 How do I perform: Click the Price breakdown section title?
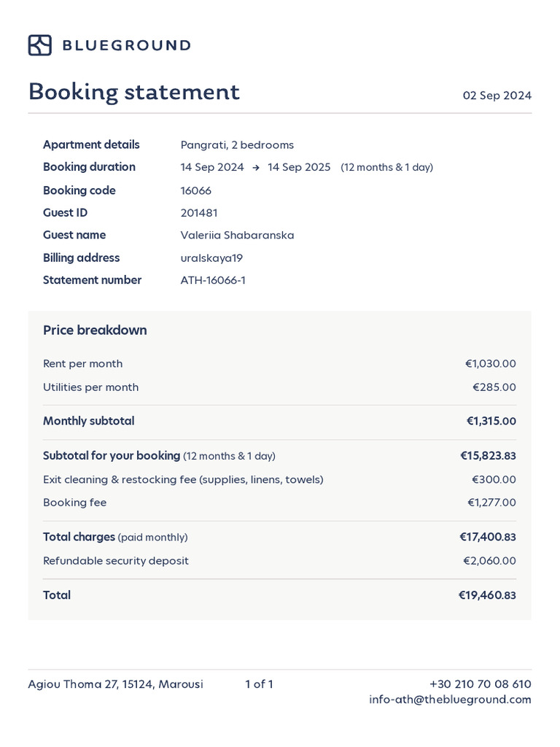tap(95, 330)
